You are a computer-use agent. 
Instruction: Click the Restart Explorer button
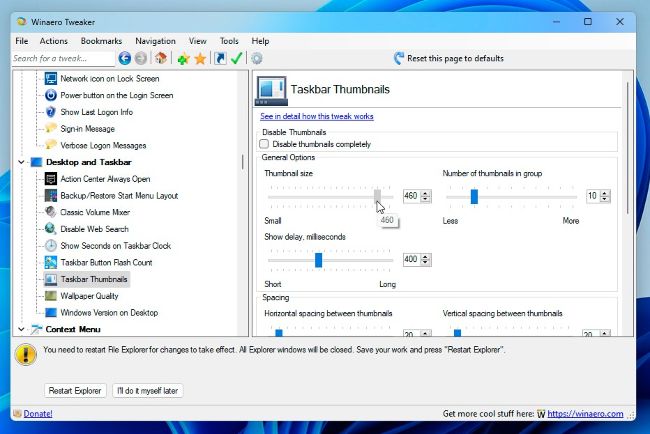(x=75, y=390)
